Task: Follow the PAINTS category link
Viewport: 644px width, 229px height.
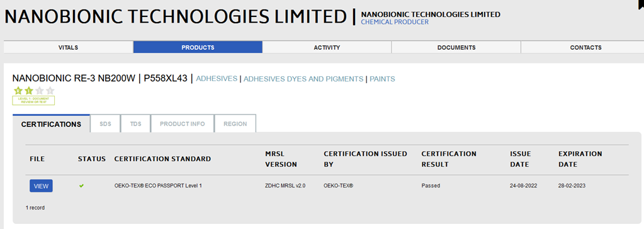Action: [382, 79]
